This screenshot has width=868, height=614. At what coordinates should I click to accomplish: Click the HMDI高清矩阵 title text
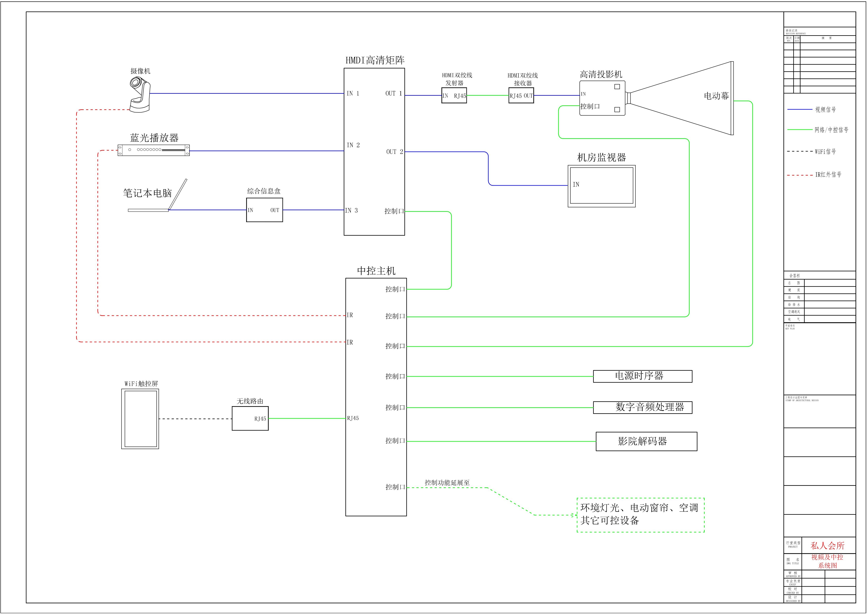375,60
